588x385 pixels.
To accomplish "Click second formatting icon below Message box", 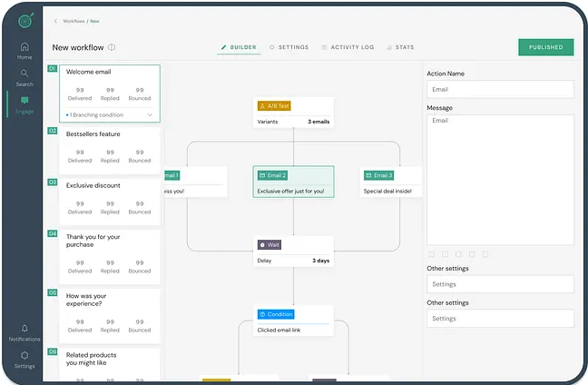I will coord(446,254).
